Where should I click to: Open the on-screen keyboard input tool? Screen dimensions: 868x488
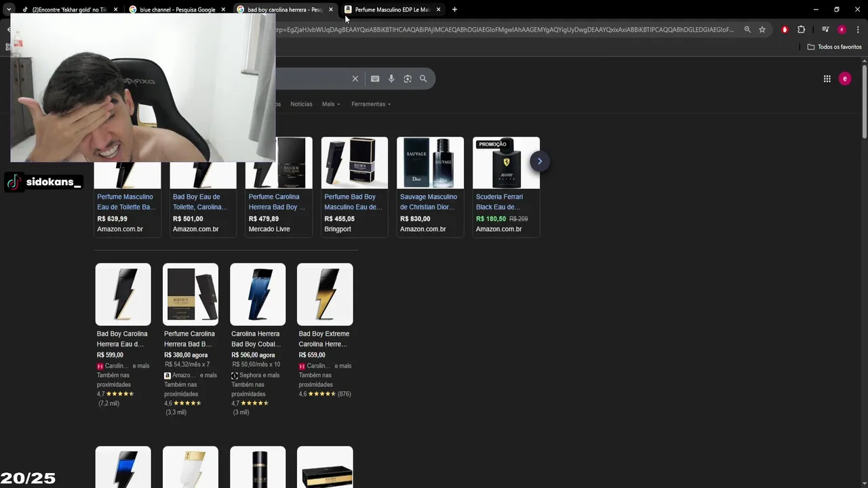(x=375, y=79)
